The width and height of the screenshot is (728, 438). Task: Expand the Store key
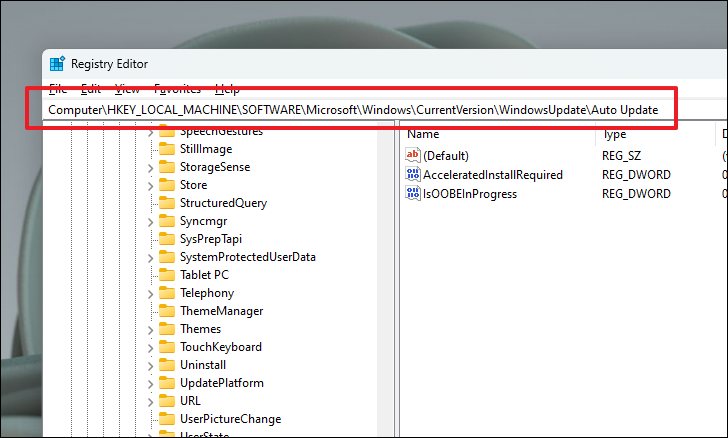[x=150, y=186]
